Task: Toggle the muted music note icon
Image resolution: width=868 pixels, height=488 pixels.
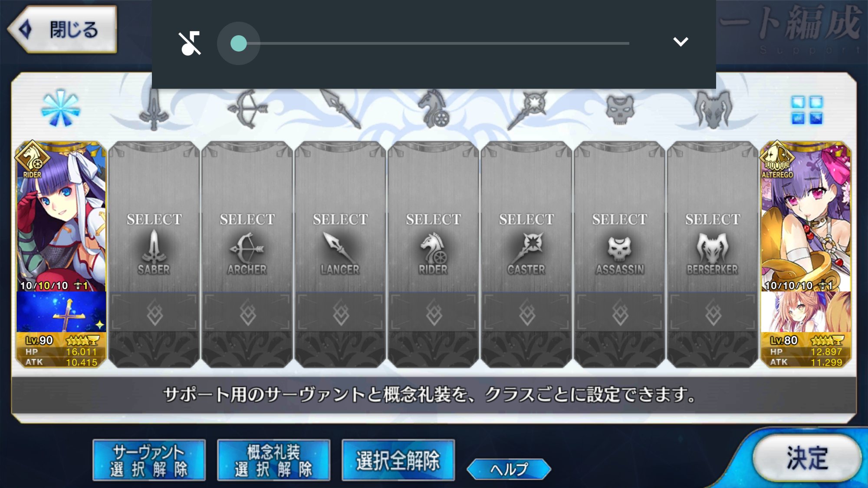Action: [x=190, y=43]
